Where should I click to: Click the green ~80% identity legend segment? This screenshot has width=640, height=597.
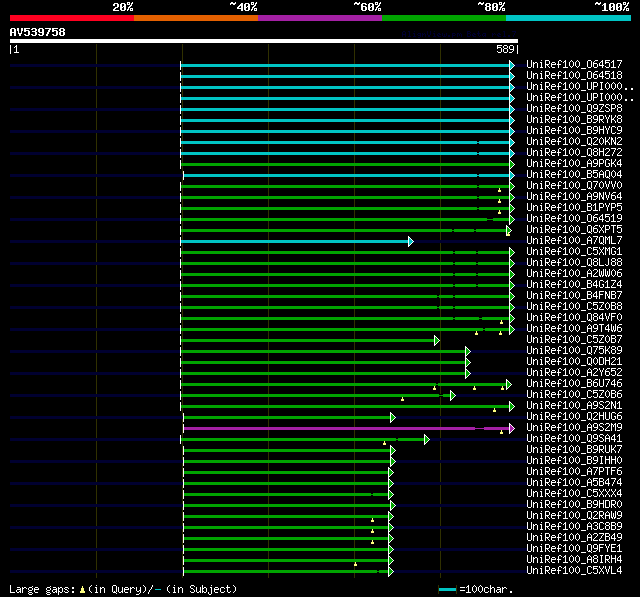444,18
